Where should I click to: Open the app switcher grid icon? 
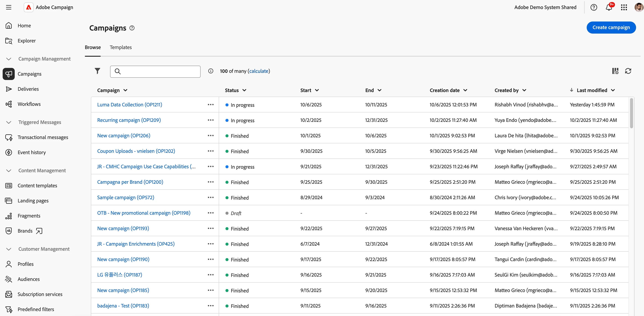pos(624,8)
